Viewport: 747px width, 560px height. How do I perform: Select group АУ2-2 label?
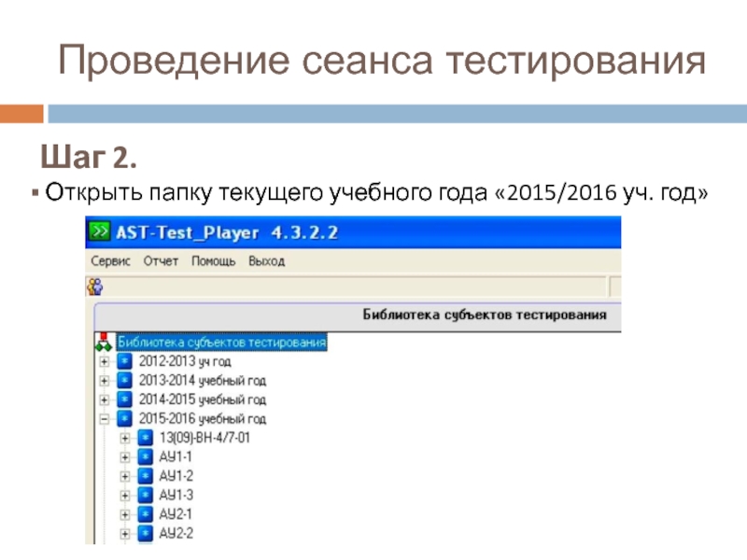pos(176,533)
